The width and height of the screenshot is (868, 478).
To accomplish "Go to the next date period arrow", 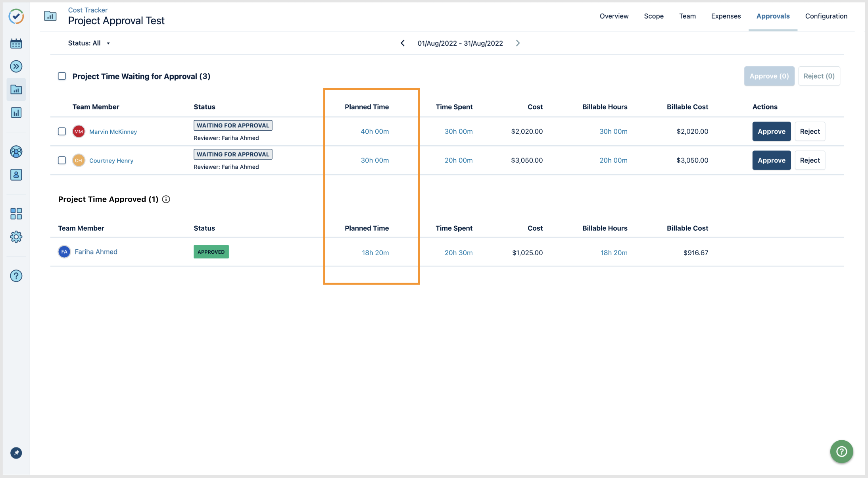I will coord(518,43).
